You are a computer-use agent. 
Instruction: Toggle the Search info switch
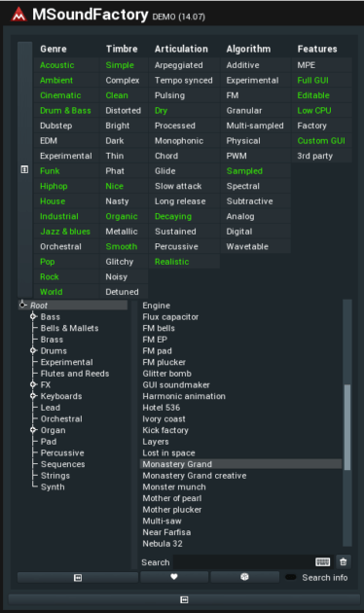pyautogui.click(x=291, y=577)
